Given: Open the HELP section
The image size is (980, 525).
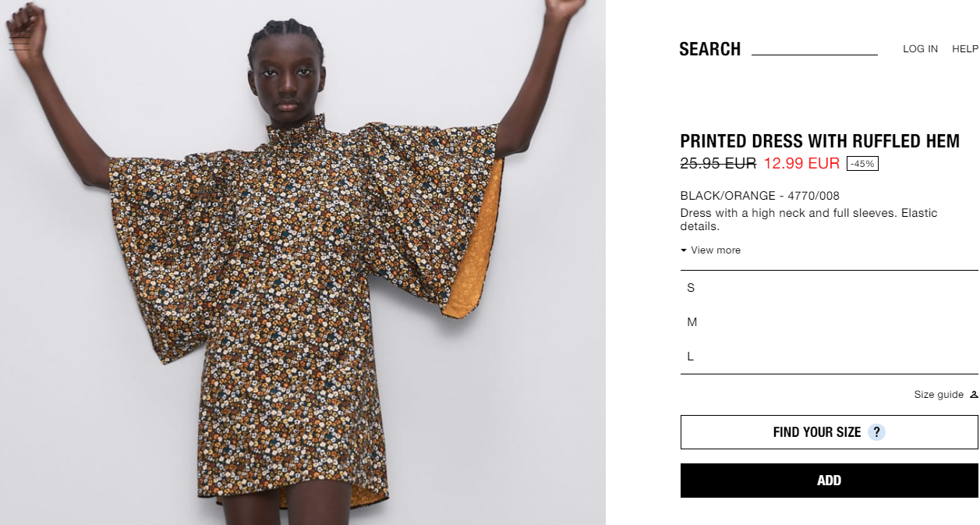Looking at the screenshot, I should point(965,49).
